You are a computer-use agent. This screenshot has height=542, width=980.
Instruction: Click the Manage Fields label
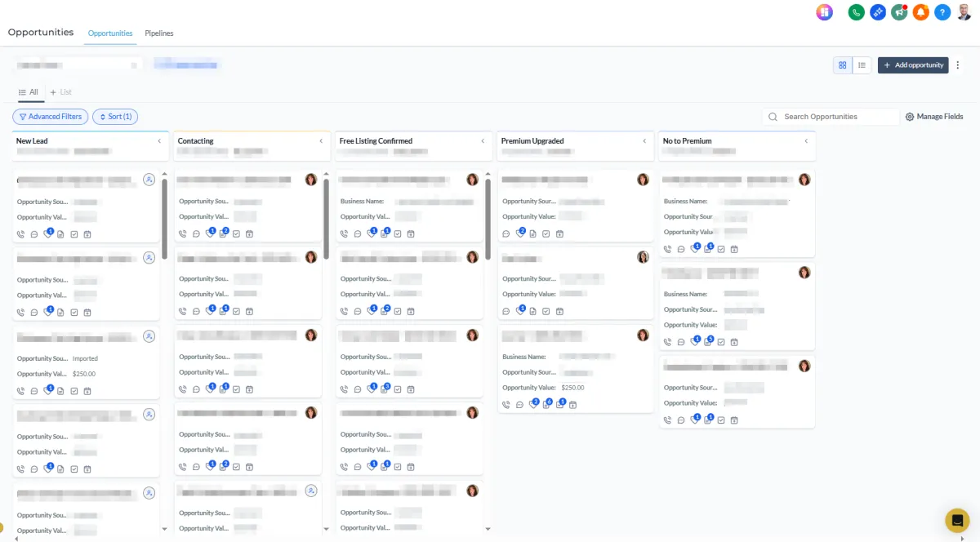940,117
